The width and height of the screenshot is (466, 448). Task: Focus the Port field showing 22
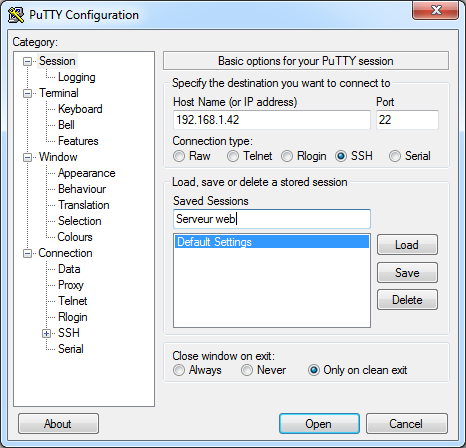407,120
